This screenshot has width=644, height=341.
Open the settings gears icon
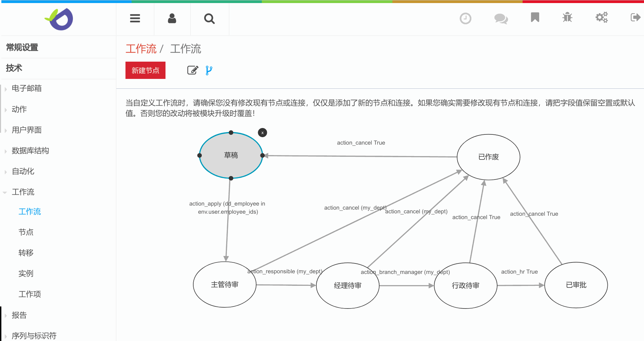602,17
